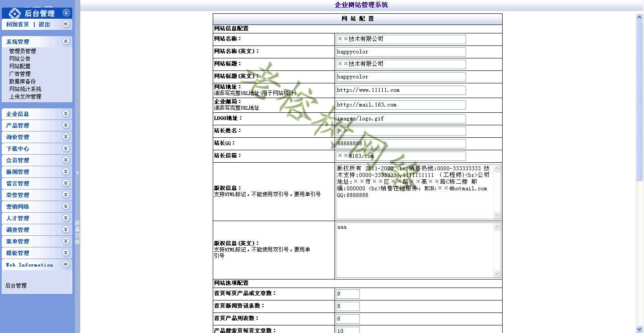The height and width of the screenshot is (333, 644).
Task: Edit 首页新闻资讯条数 field
Action: [x=347, y=306]
